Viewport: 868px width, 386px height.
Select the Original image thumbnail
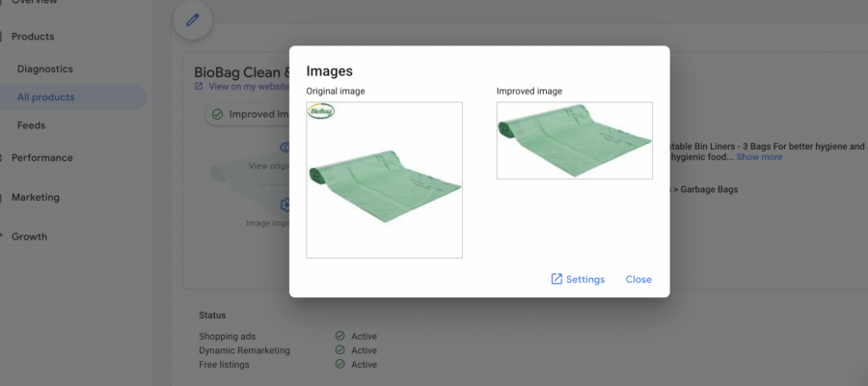pyautogui.click(x=384, y=179)
